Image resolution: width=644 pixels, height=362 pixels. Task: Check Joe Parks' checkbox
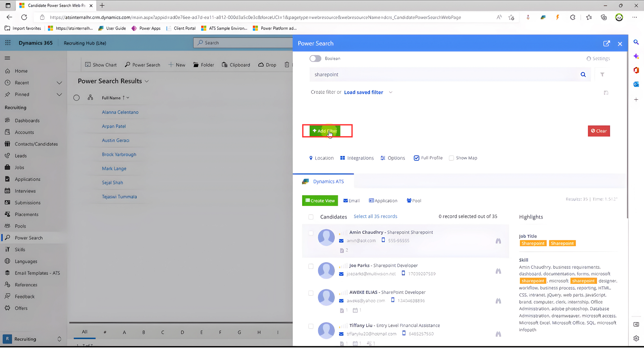point(311,266)
